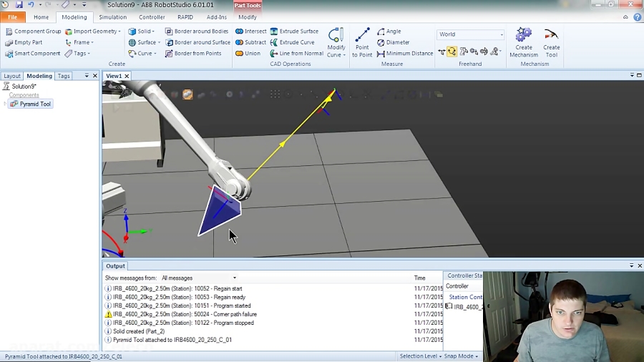
Task: Expand the Pyramid Tool tree node
Action: (x=5, y=104)
